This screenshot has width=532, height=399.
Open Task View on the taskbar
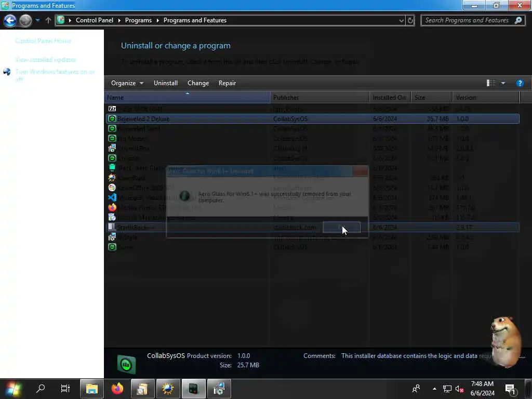[x=65, y=389]
